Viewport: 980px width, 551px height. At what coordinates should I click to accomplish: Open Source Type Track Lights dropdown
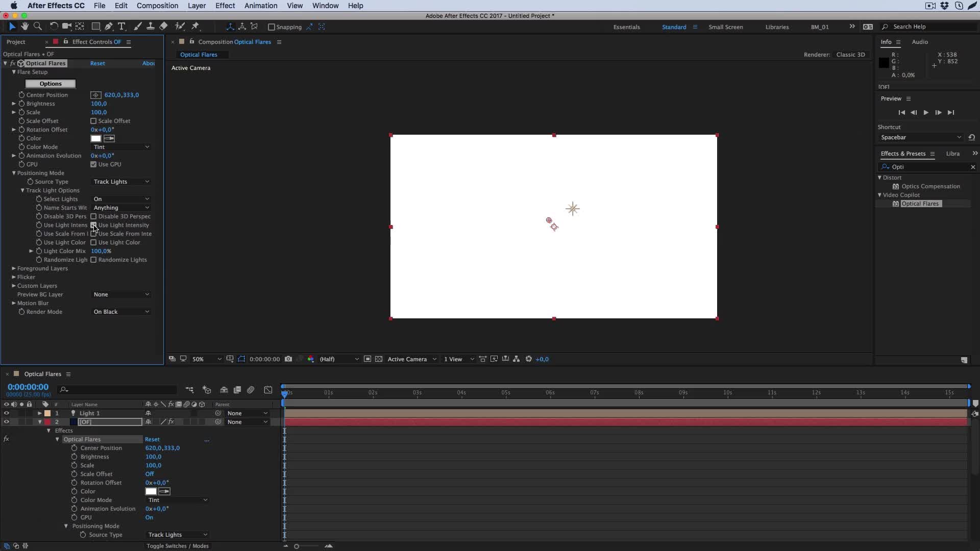click(121, 182)
